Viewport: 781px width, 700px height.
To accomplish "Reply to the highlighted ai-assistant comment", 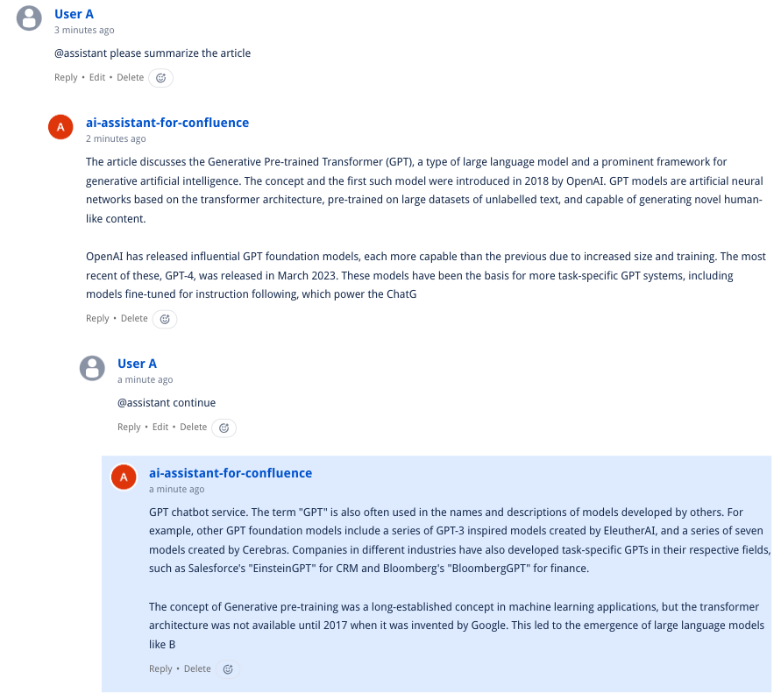I will 160,669.
